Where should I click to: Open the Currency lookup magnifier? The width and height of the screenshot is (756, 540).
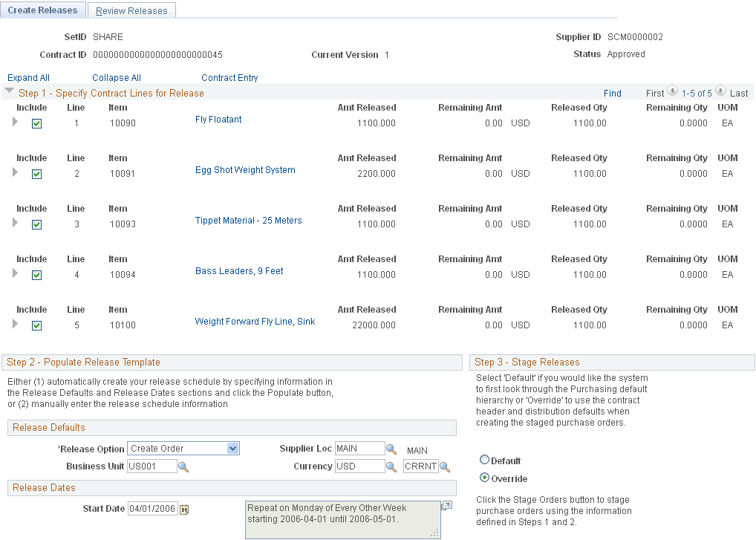point(391,466)
